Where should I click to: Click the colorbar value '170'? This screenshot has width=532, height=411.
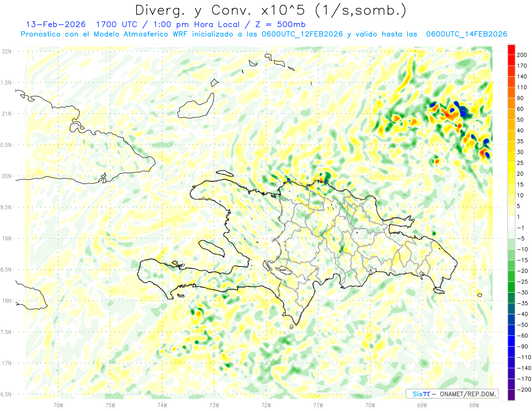[522, 66]
